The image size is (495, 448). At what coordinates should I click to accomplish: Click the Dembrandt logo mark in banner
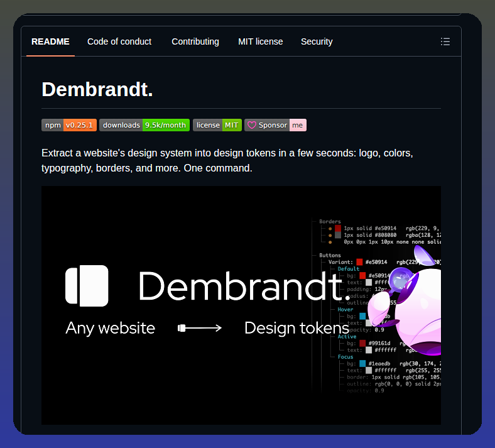coord(87,286)
